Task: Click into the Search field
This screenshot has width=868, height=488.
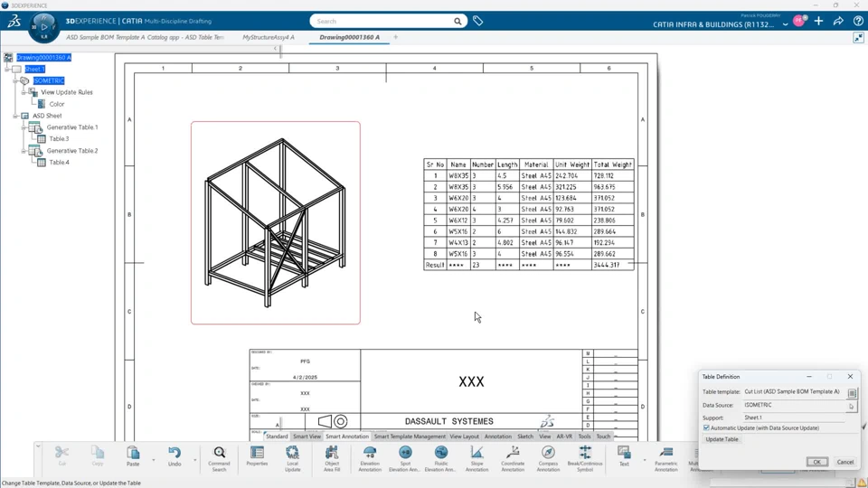Action: (382, 21)
